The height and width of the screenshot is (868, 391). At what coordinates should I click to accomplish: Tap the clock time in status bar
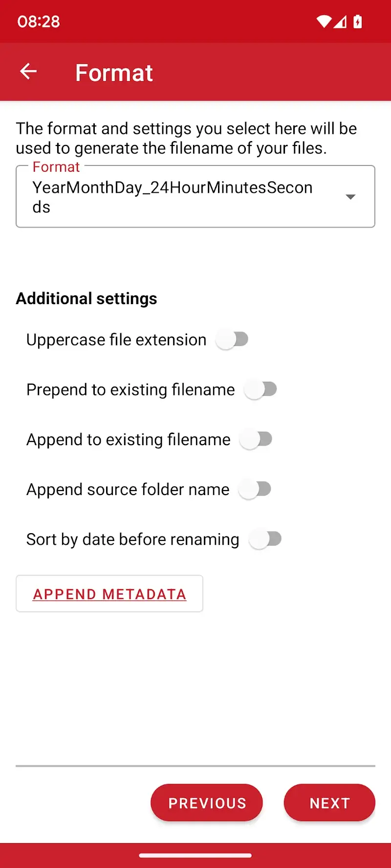(x=39, y=21)
